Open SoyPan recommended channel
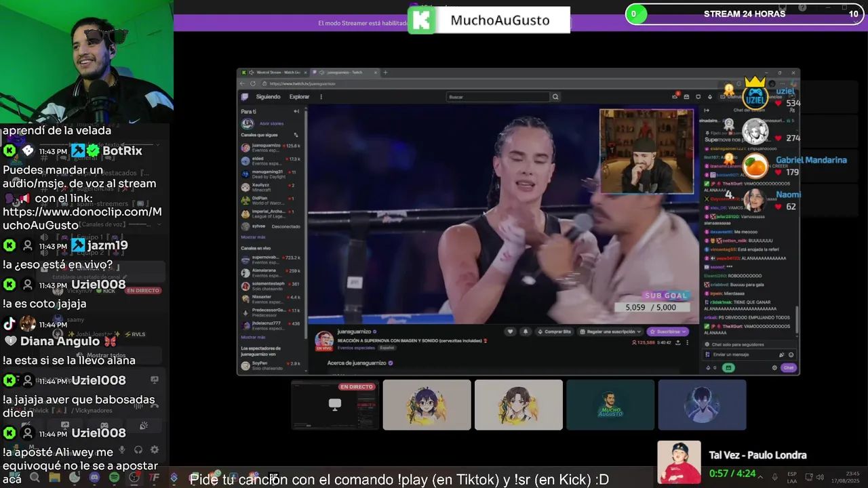The height and width of the screenshot is (488, 868). (271, 365)
